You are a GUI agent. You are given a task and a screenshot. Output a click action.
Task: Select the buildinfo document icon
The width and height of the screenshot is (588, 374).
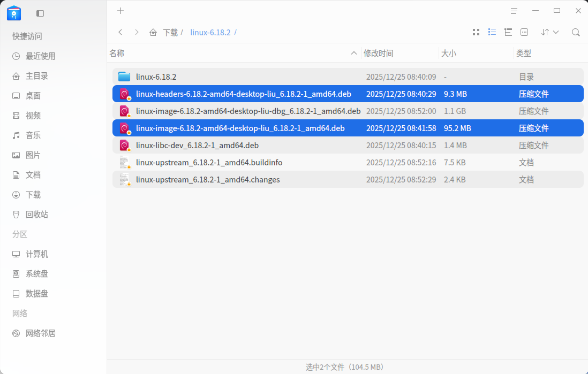[x=124, y=163]
